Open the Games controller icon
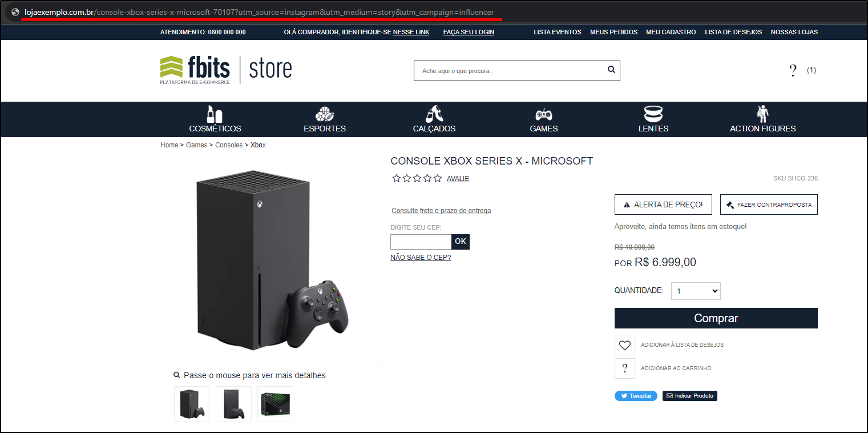 coord(544,114)
